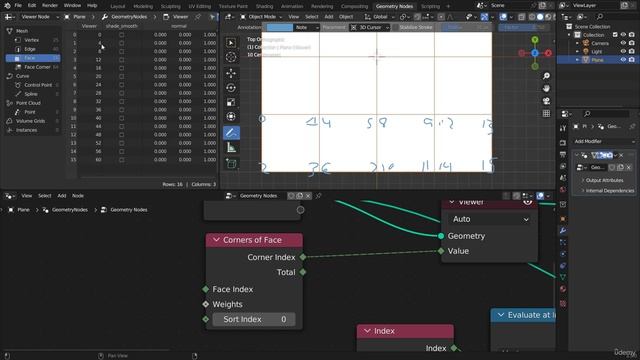Expand Internal Dependencies panel
640x360 pixels.
pyautogui.click(x=607, y=191)
